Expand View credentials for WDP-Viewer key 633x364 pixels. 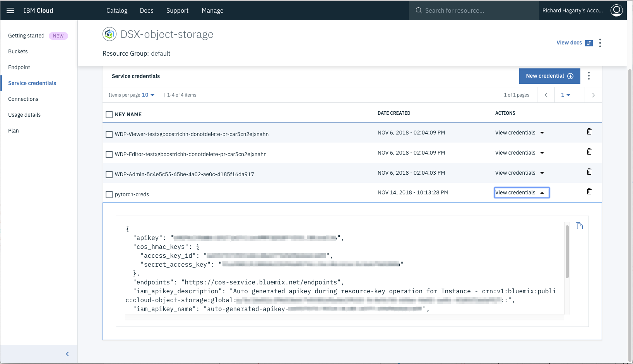(x=520, y=133)
